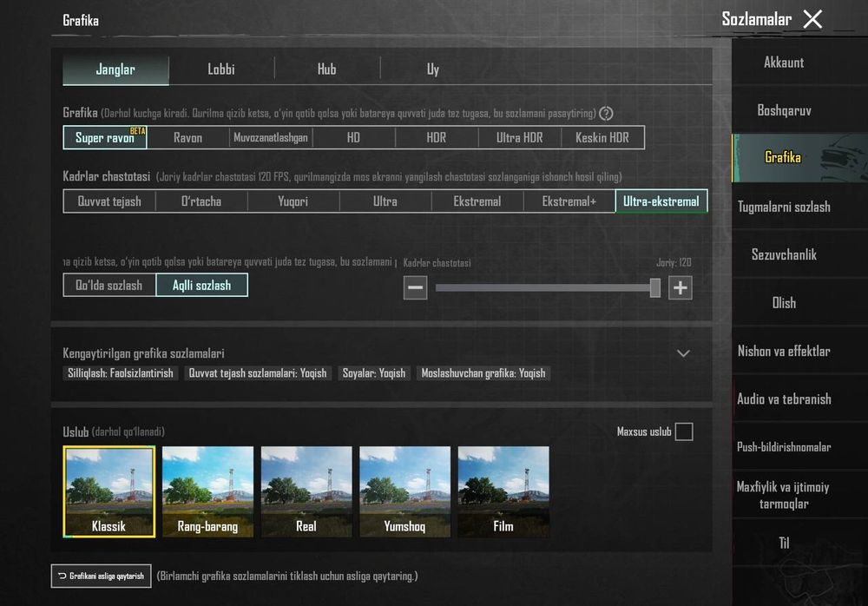This screenshot has width=868, height=606.
Task: Select HD graphics quality
Action: coord(354,137)
